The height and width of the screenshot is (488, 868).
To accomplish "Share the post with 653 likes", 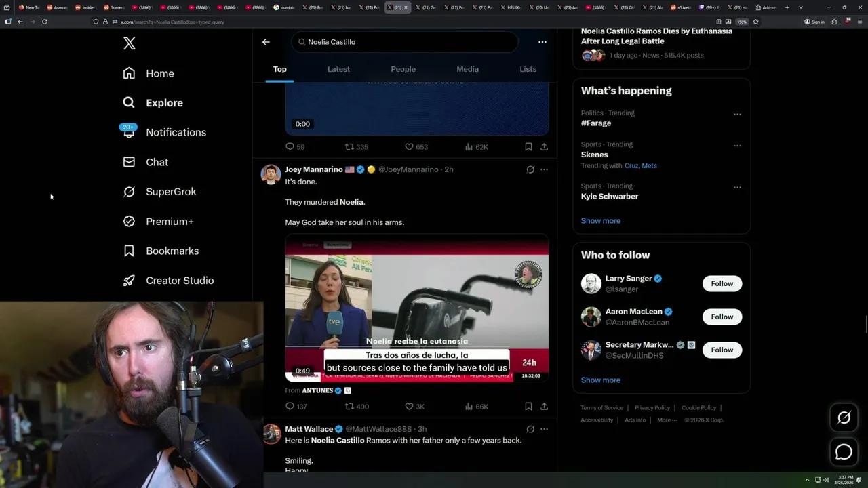I will (x=544, y=147).
